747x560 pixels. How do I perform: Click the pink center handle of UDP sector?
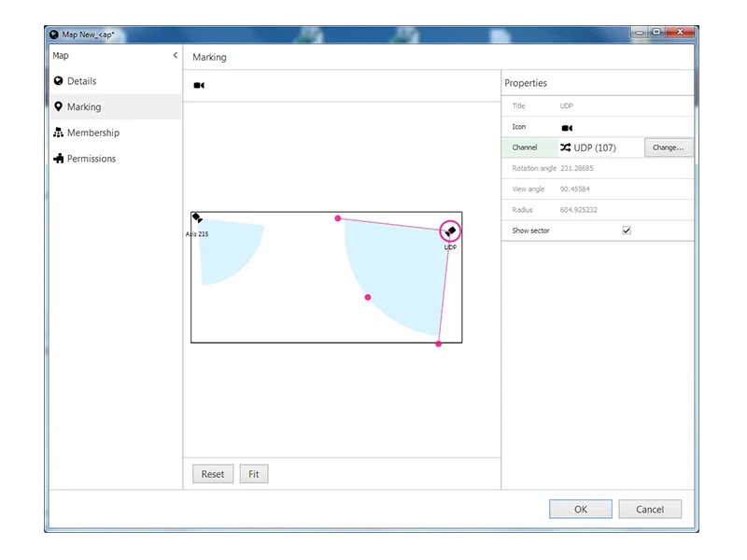pyautogui.click(x=368, y=298)
